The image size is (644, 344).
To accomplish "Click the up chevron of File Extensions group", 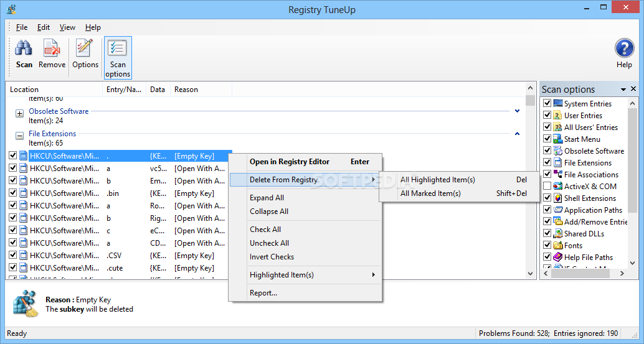I will tap(518, 134).
